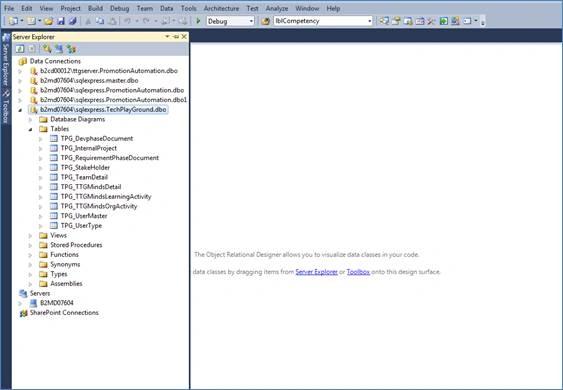Click the Add New Item toolbar icon
Viewport: 563px width, 390px height.
(x=31, y=21)
